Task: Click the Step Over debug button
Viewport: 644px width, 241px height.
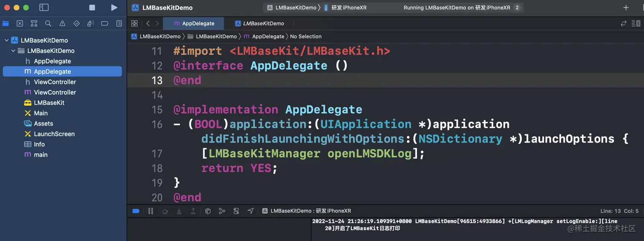Action: pos(165,211)
